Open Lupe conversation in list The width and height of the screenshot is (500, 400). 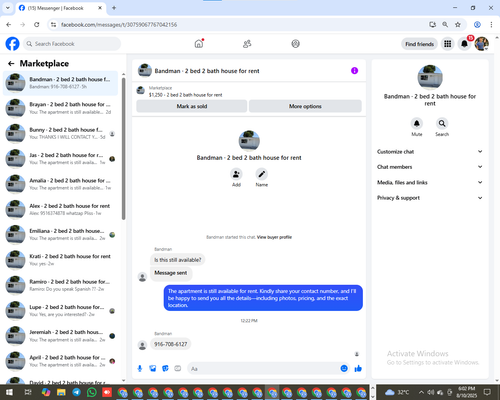60,311
